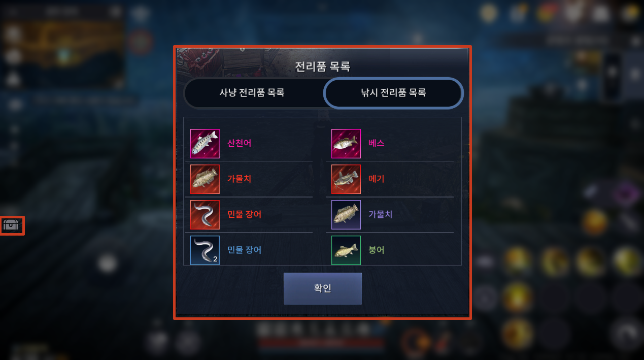Click the red 민물 장어 item label
Image resolution: width=644 pixels, height=360 pixels.
pyautogui.click(x=245, y=215)
